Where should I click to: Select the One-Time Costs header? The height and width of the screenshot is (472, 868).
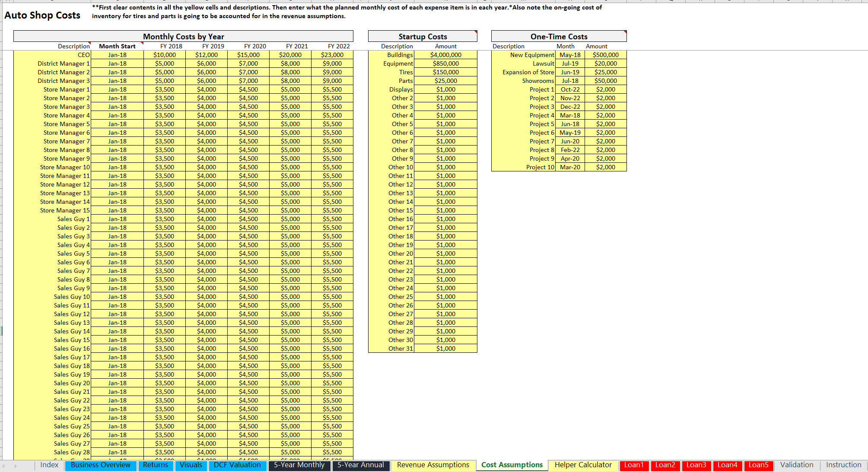point(559,36)
